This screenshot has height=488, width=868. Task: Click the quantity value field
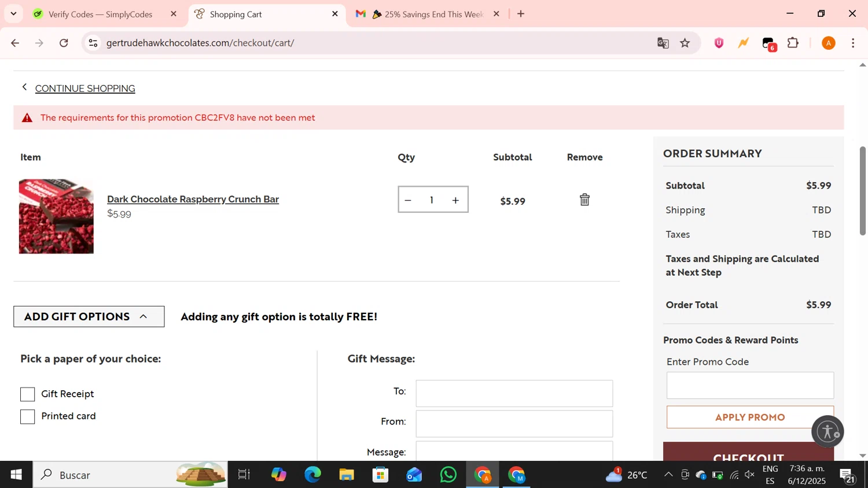coord(432,200)
